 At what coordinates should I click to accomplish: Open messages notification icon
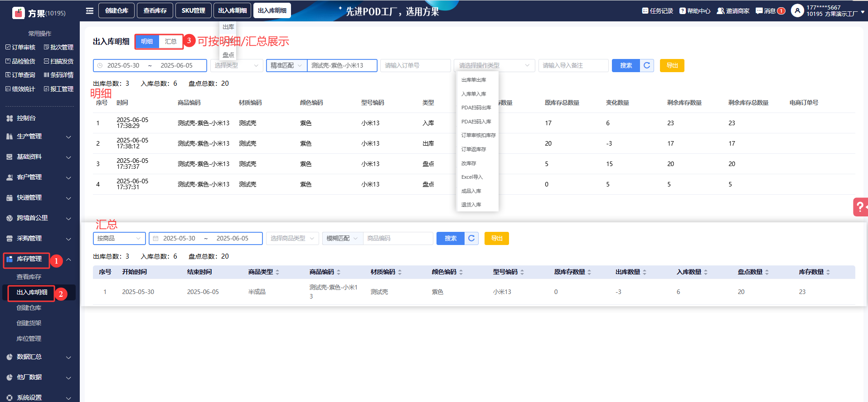pos(759,11)
